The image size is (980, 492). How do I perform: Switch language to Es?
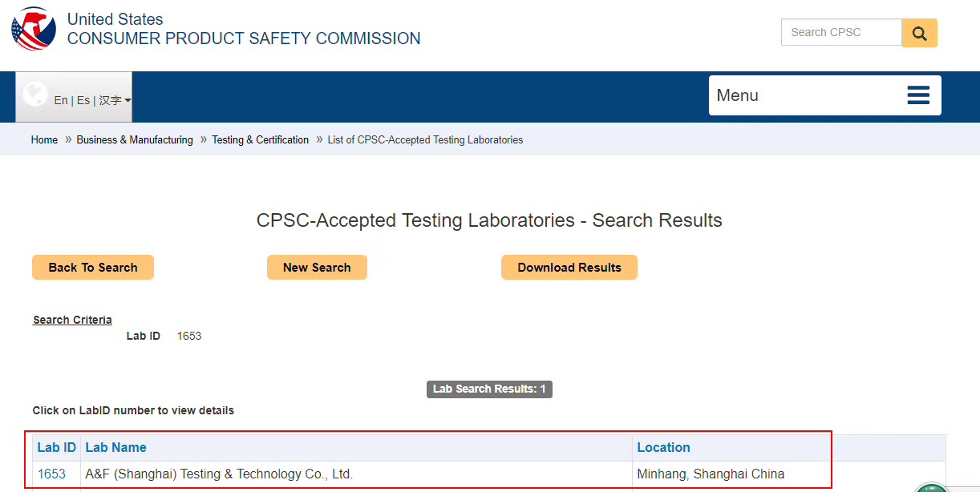83,101
